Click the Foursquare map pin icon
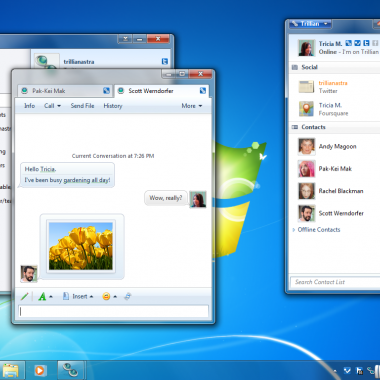Viewport: 380px width, 380px height. click(x=306, y=109)
